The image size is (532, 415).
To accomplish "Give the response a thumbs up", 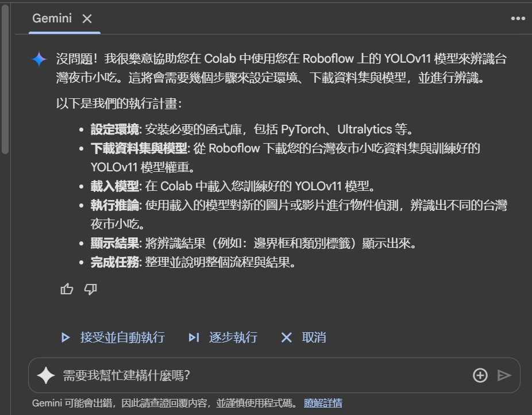I will click(67, 289).
